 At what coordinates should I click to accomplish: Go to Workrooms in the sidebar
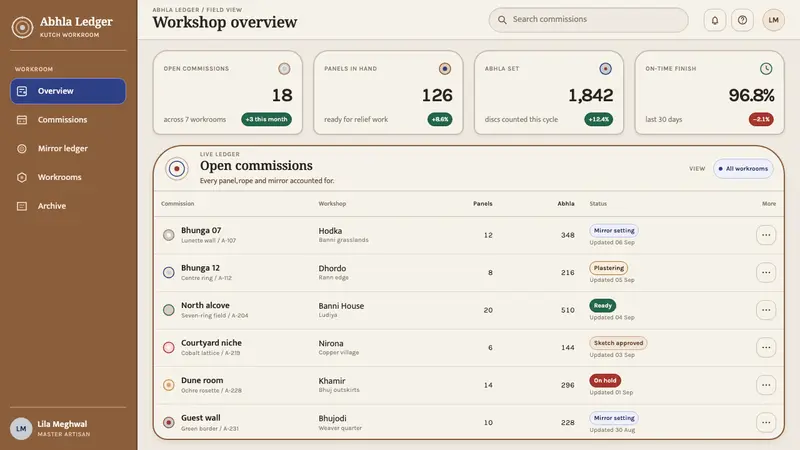68,178
